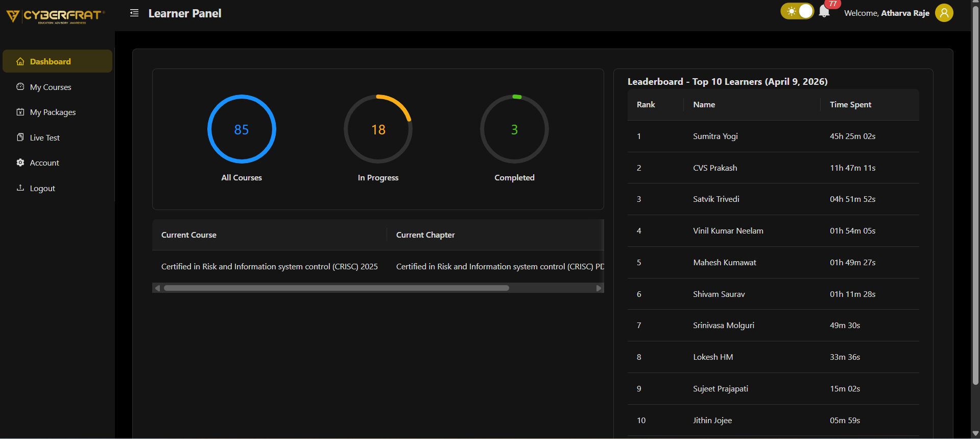Click the Completed 3 progress circle
Screen dimensions: 980x439
[x=514, y=129]
